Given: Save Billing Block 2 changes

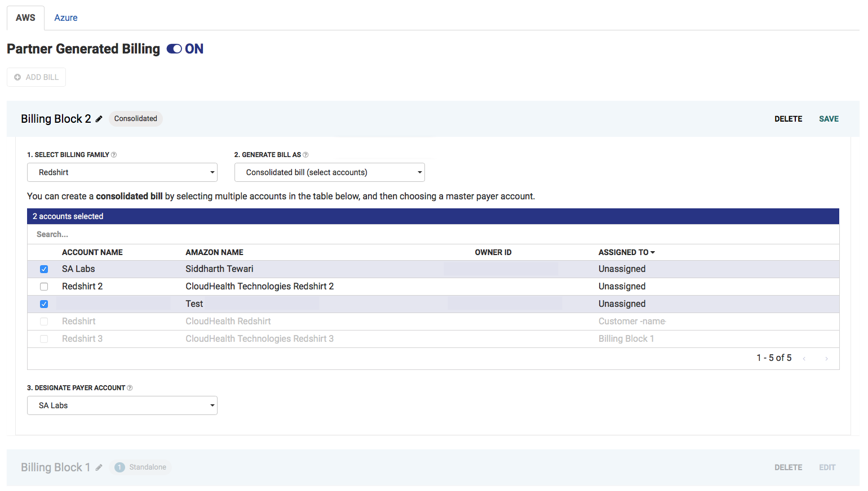Looking at the screenshot, I should click(x=829, y=118).
